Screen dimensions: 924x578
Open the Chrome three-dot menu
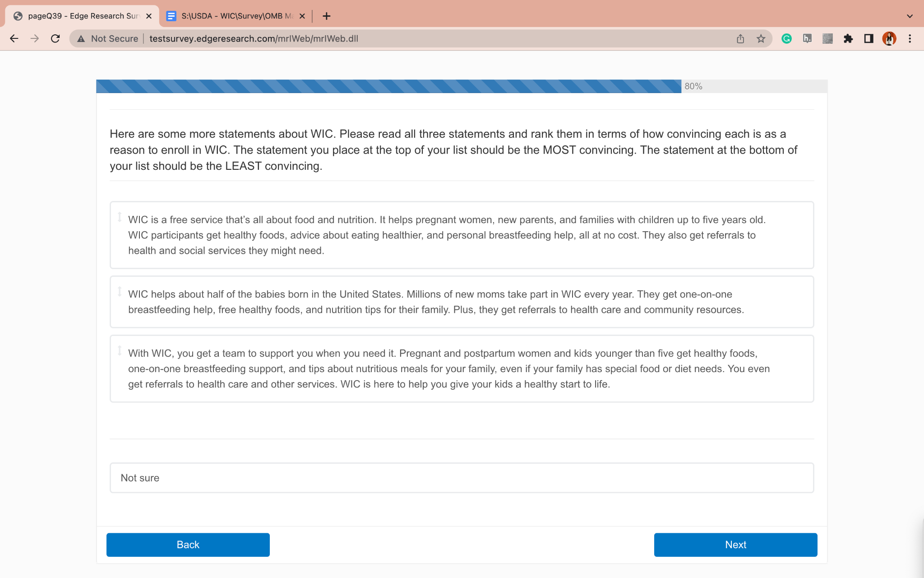pyautogui.click(x=910, y=39)
